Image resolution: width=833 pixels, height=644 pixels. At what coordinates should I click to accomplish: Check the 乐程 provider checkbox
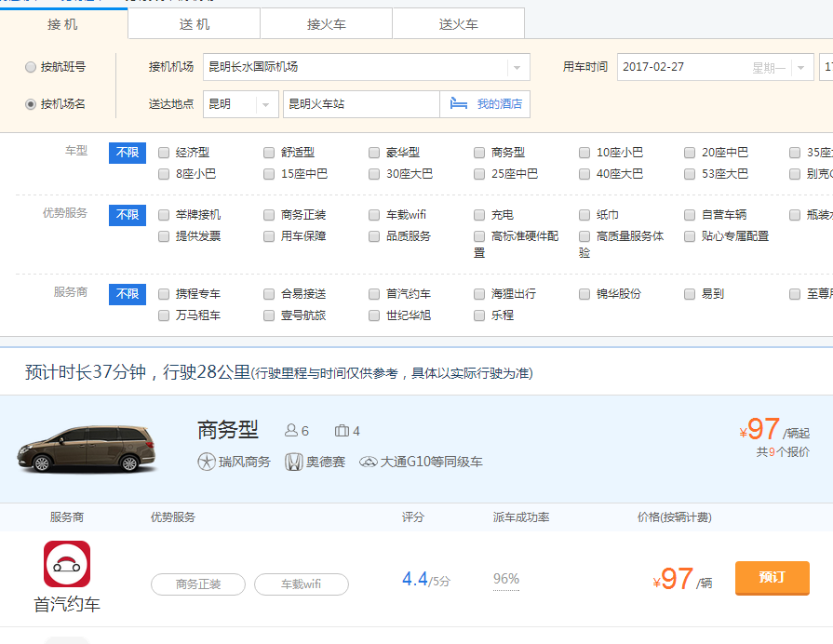click(479, 315)
